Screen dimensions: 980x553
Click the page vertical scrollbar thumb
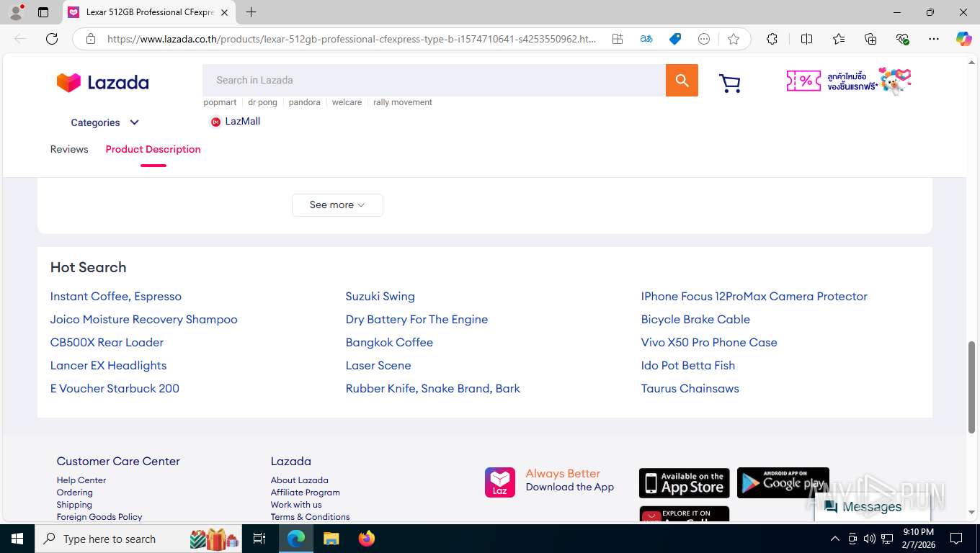click(x=972, y=387)
